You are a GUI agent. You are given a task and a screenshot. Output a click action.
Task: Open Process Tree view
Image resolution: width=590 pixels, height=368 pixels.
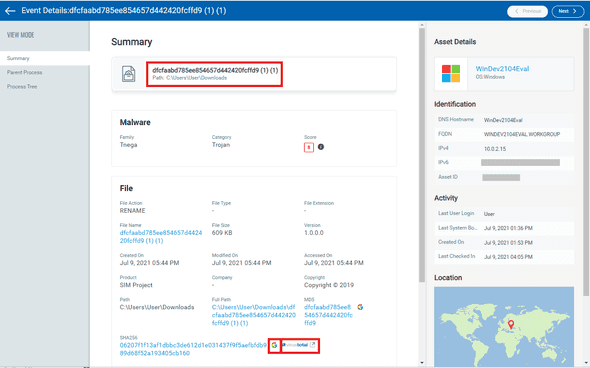22,87
